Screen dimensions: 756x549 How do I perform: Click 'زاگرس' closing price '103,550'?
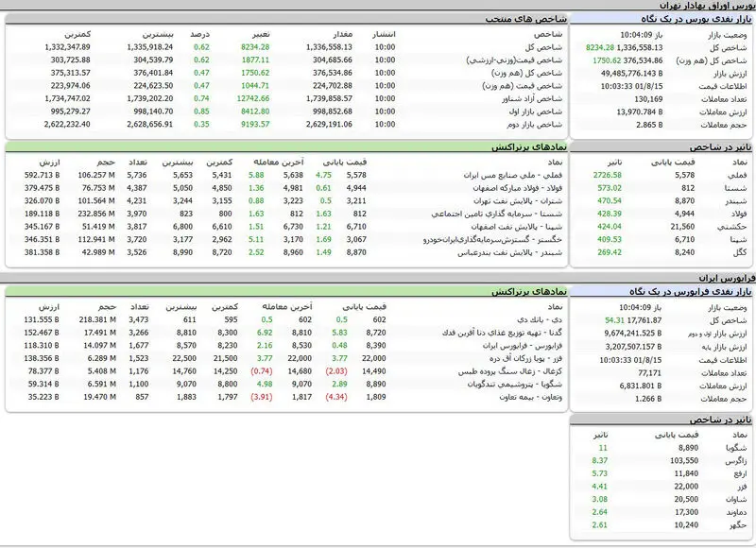coord(683,461)
